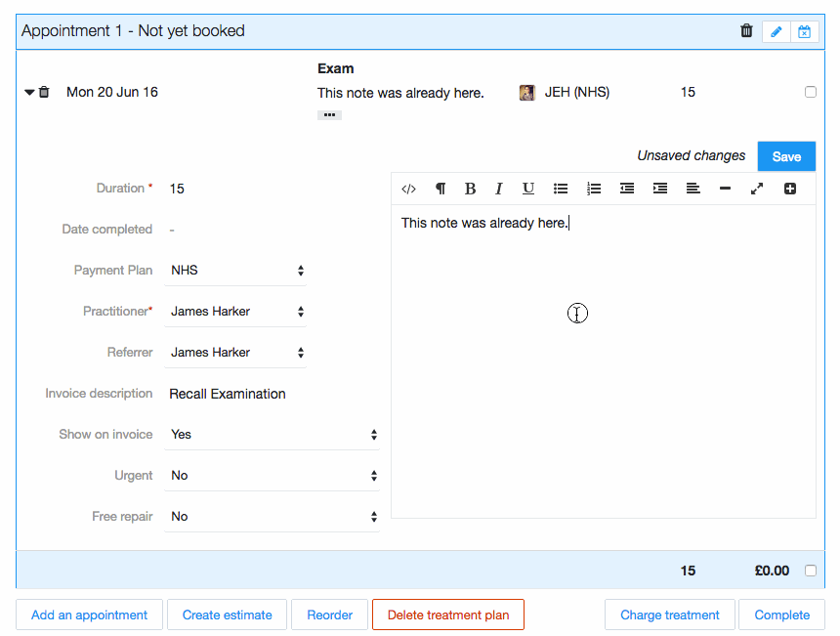Insert a bulleted list

click(x=561, y=189)
